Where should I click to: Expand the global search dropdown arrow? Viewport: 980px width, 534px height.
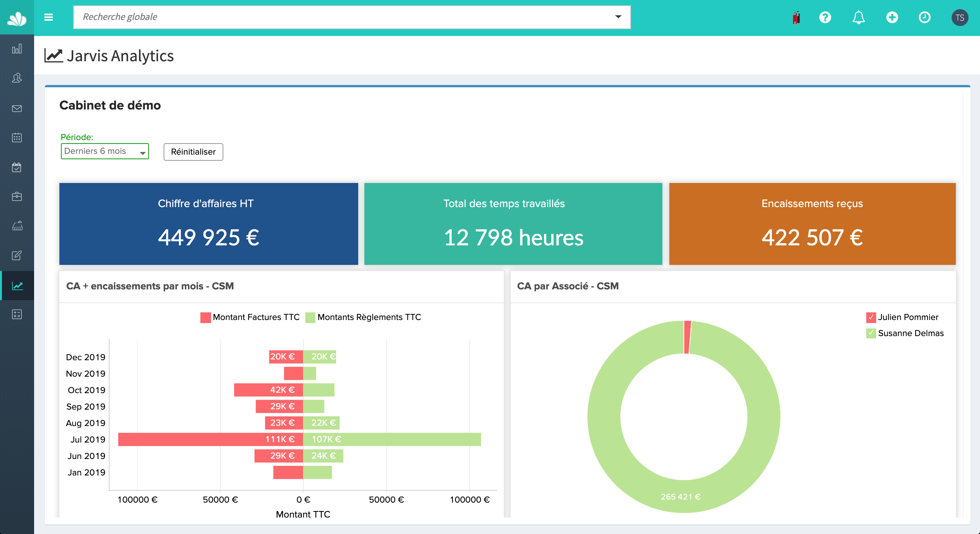pyautogui.click(x=618, y=17)
